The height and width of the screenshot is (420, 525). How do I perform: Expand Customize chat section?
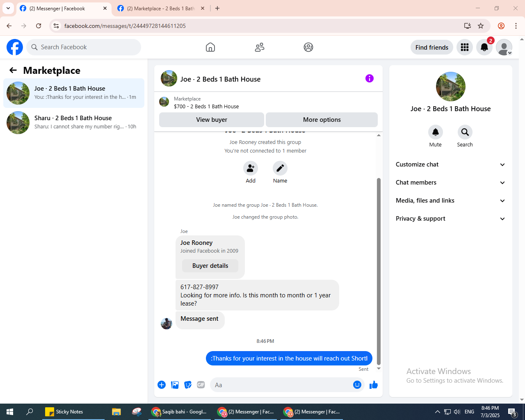(x=450, y=164)
